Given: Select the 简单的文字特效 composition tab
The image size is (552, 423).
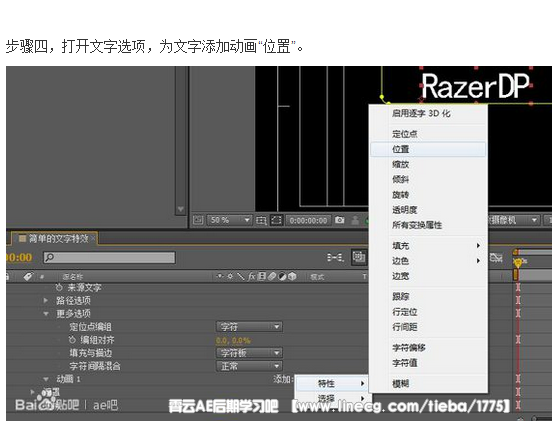Looking at the screenshot, I should coord(54,239).
